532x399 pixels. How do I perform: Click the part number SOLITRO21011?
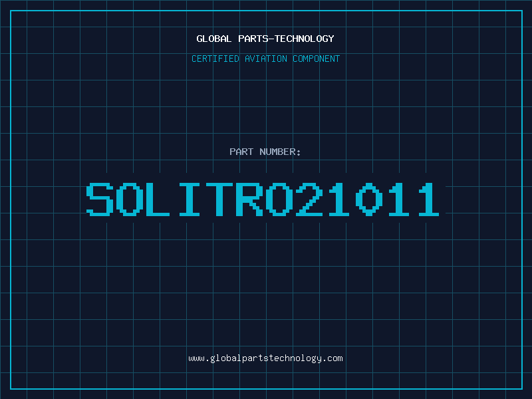pyautogui.click(x=263, y=199)
